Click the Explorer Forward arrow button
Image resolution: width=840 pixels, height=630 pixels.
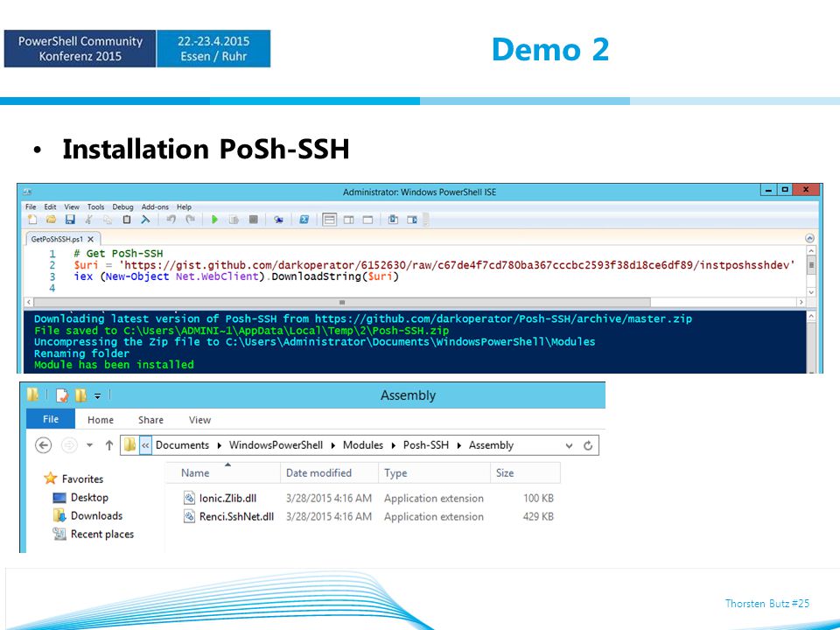[x=70, y=445]
